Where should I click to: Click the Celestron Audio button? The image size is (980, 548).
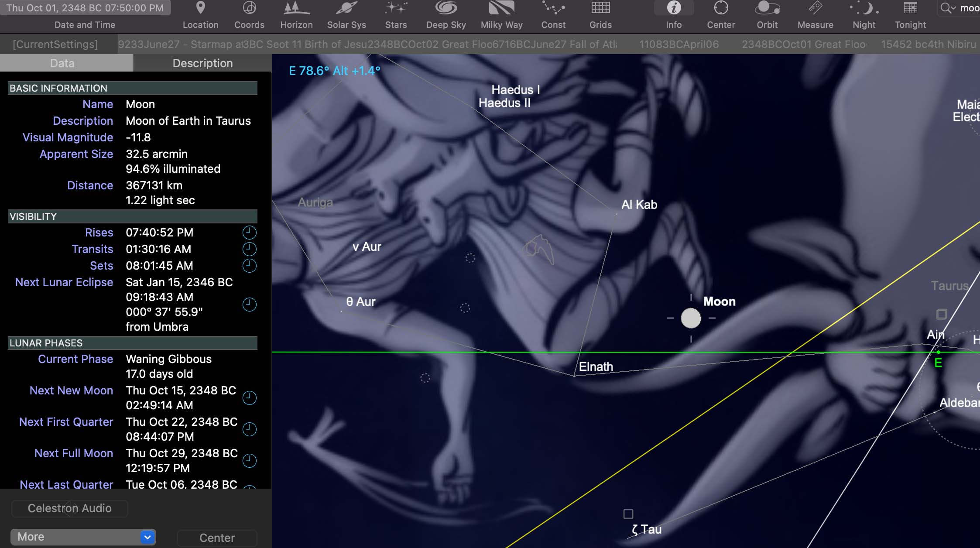pos(69,508)
